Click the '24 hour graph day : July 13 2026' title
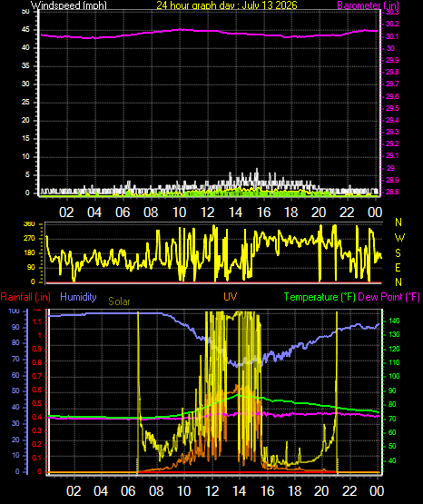 (227, 5)
